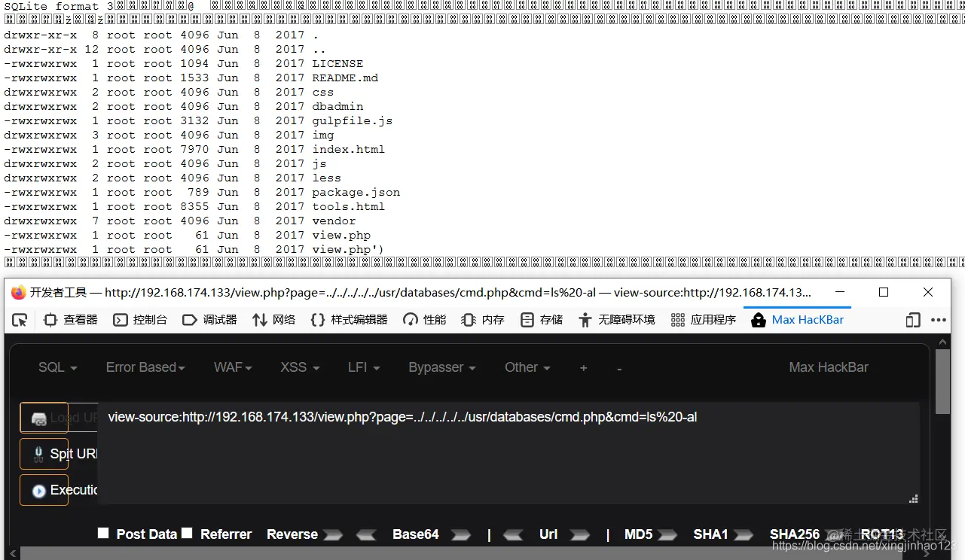This screenshot has height=560, width=965.
Task: Enable the Post Data checkbox
Action: click(103, 533)
